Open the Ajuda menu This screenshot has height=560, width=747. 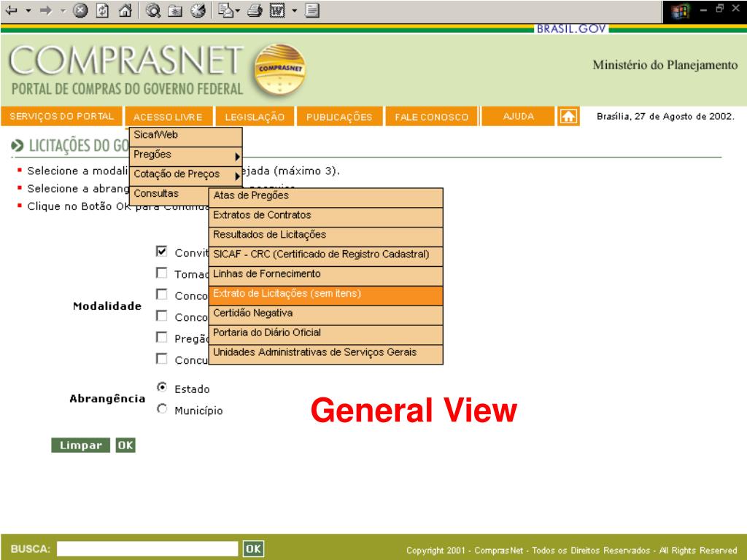click(519, 116)
